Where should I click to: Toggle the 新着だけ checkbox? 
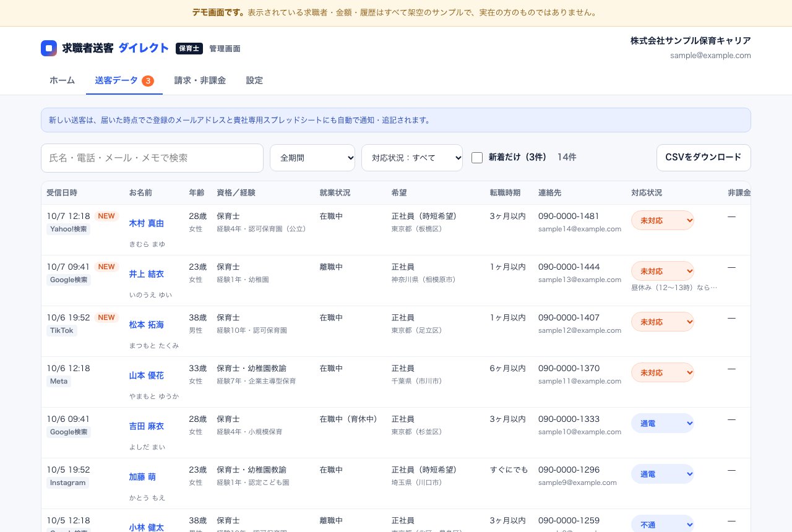tap(477, 158)
